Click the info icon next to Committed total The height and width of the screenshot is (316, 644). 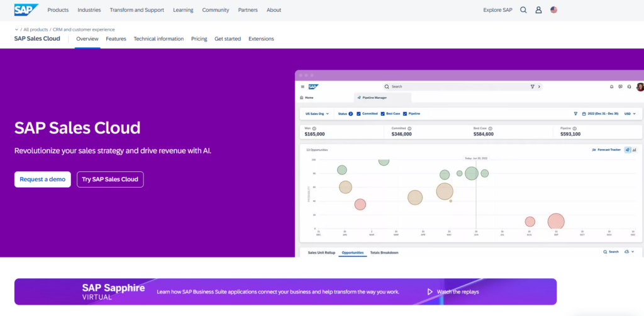(409, 128)
